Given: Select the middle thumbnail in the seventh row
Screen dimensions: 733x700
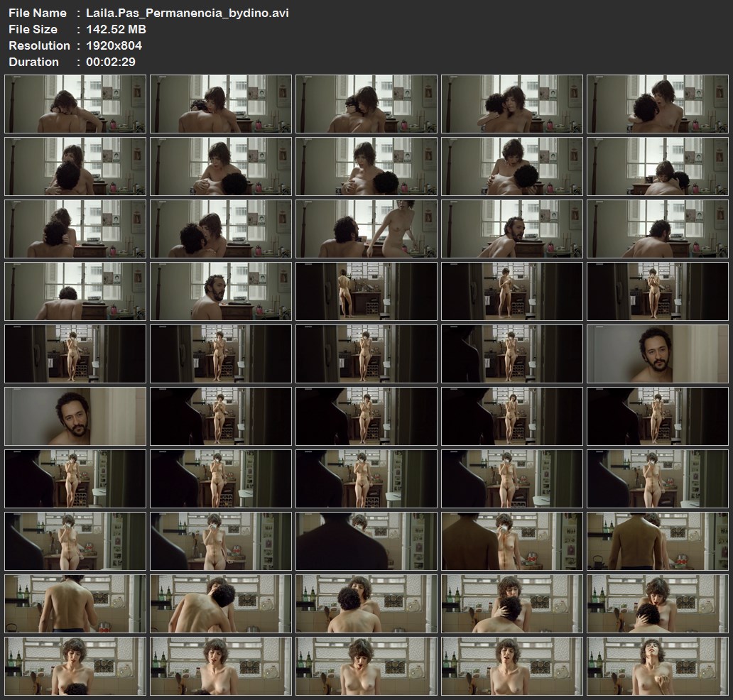Looking at the screenshot, I should click(x=366, y=478).
